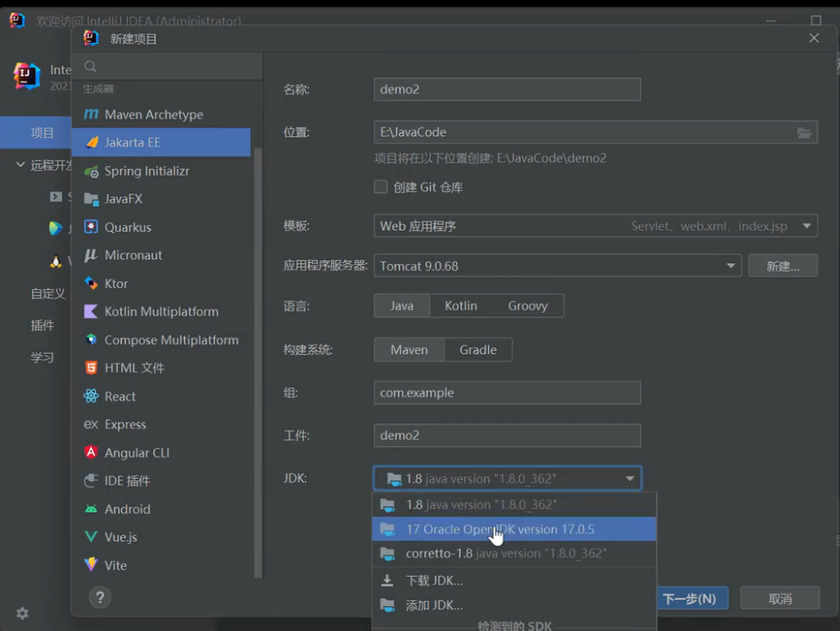Browse location with the folder icon

coord(804,132)
